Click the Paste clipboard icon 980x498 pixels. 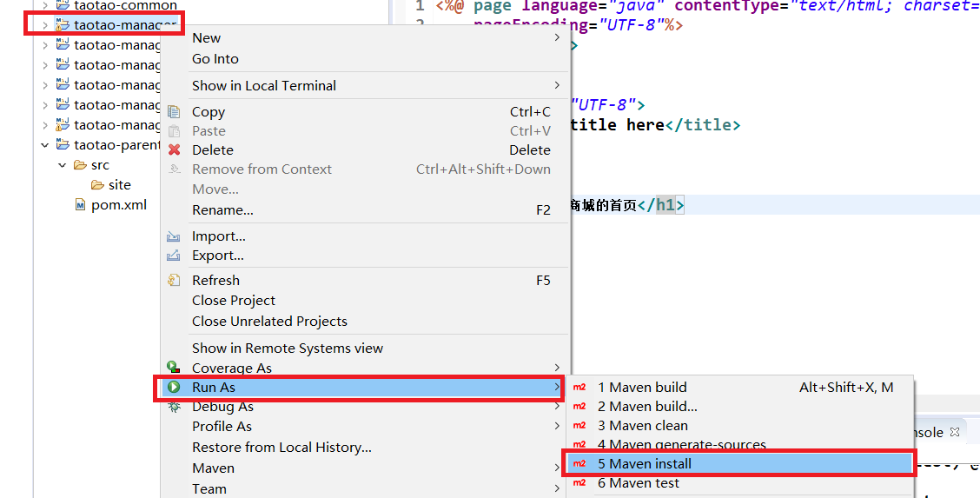[174, 131]
